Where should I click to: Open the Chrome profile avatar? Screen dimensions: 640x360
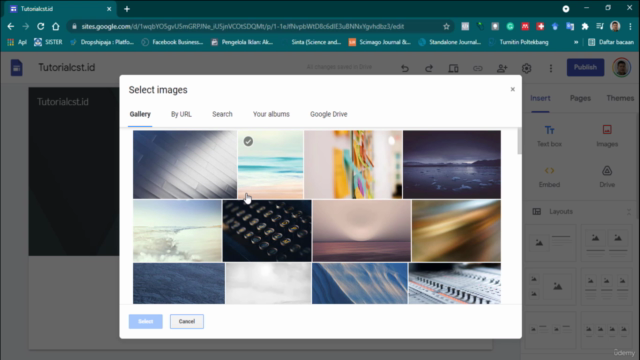(x=615, y=27)
